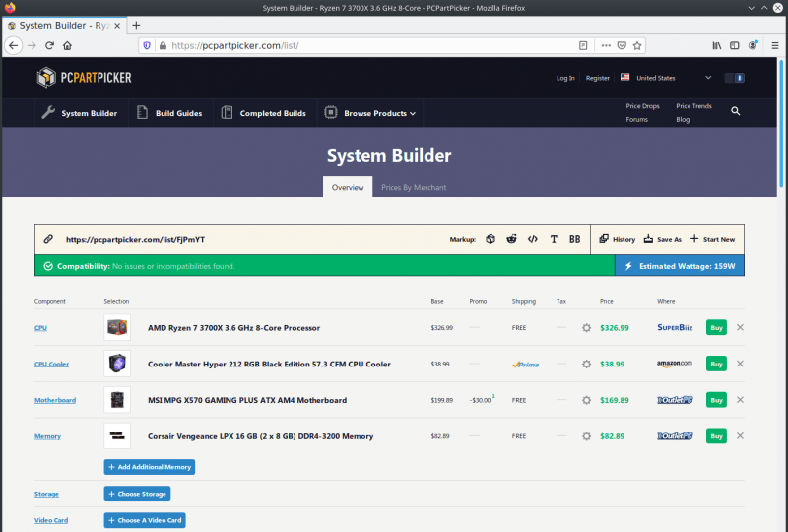The height and width of the screenshot is (532, 788).
Task: Open Price Drops link
Action: coord(642,106)
